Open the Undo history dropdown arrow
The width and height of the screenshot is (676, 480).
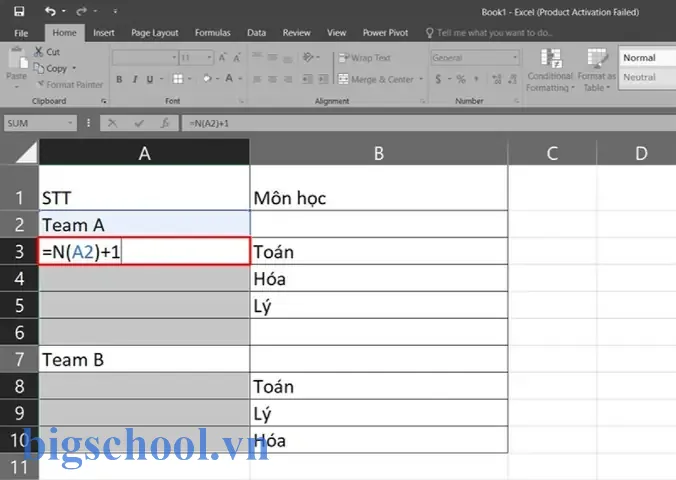(x=64, y=11)
